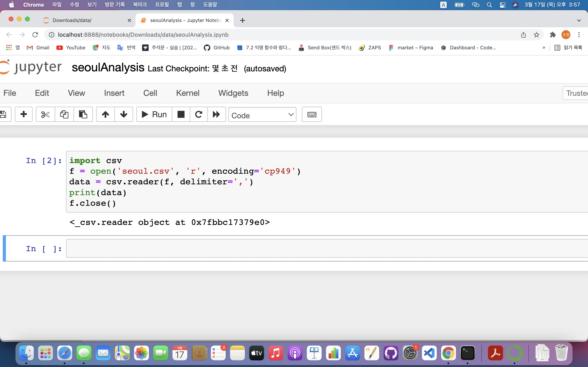Move selected cell down with arrow icon
Screen dimensions: 588x367
[124, 114]
